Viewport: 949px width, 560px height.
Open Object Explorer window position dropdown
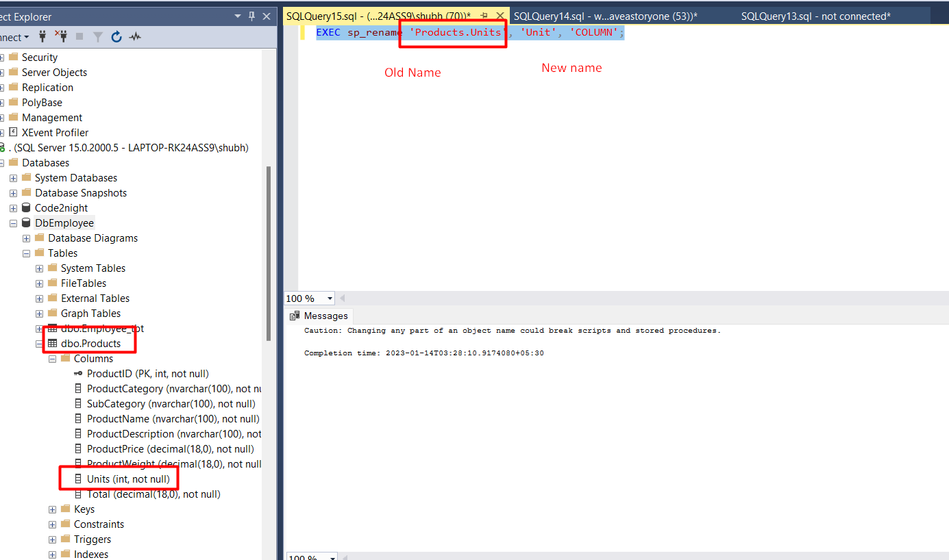[x=238, y=16]
